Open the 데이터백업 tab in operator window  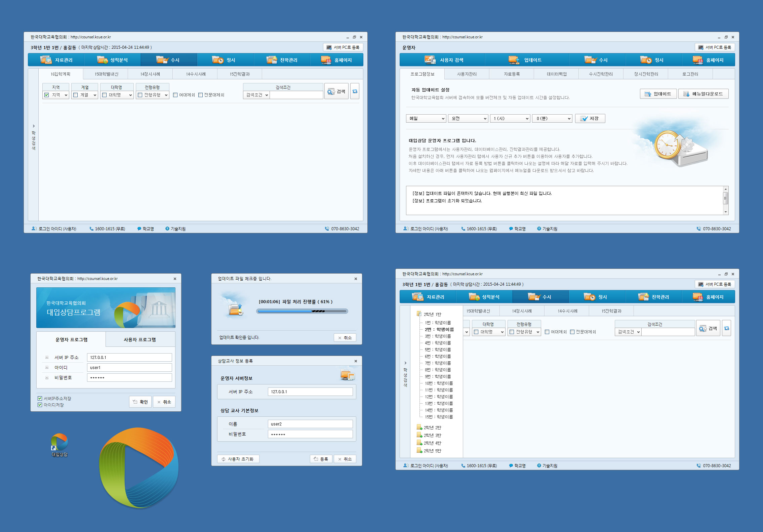[x=556, y=74]
